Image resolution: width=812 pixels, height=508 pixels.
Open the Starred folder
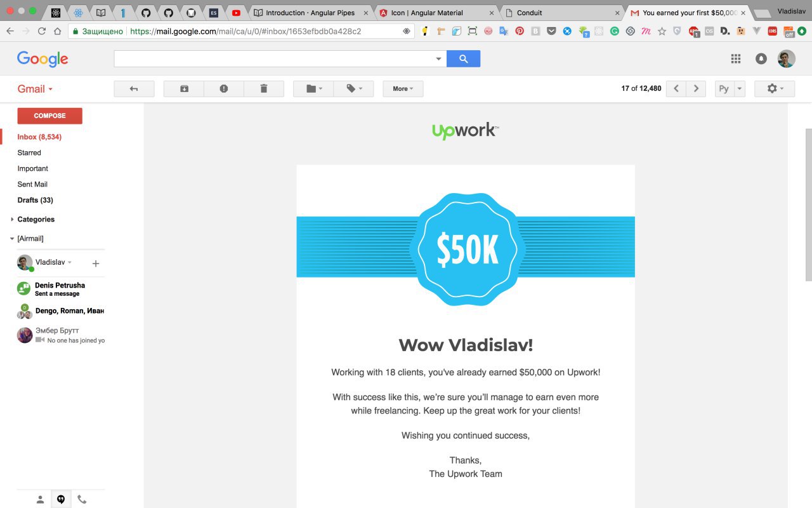click(x=29, y=153)
